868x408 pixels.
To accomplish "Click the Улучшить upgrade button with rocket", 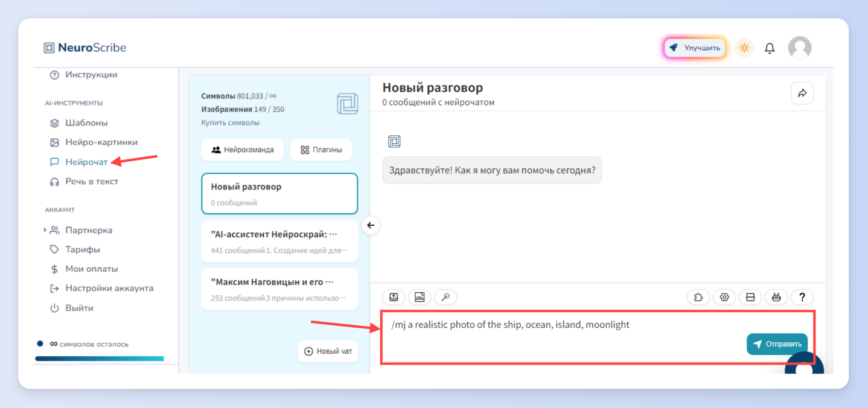I will 695,48.
